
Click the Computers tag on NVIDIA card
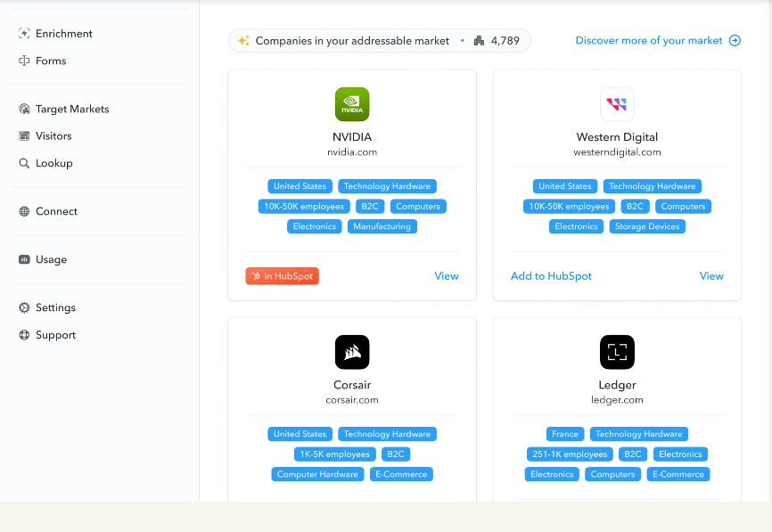[x=418, y=206]
